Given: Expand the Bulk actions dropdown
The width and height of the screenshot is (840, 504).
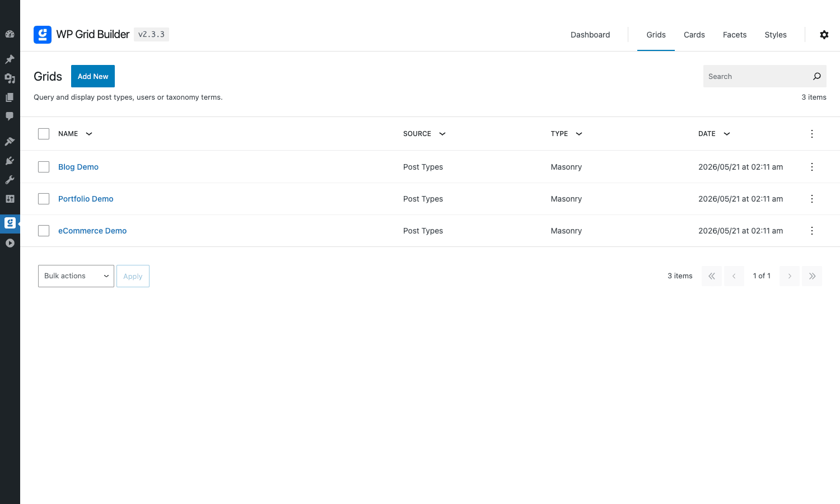Looking at the screenshot, I should [x=76, y=276].
